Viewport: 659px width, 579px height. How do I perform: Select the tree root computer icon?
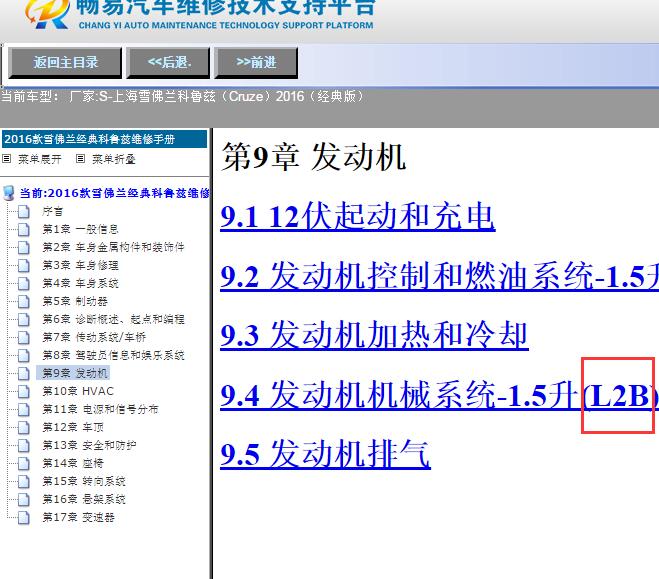coord(8,193)
